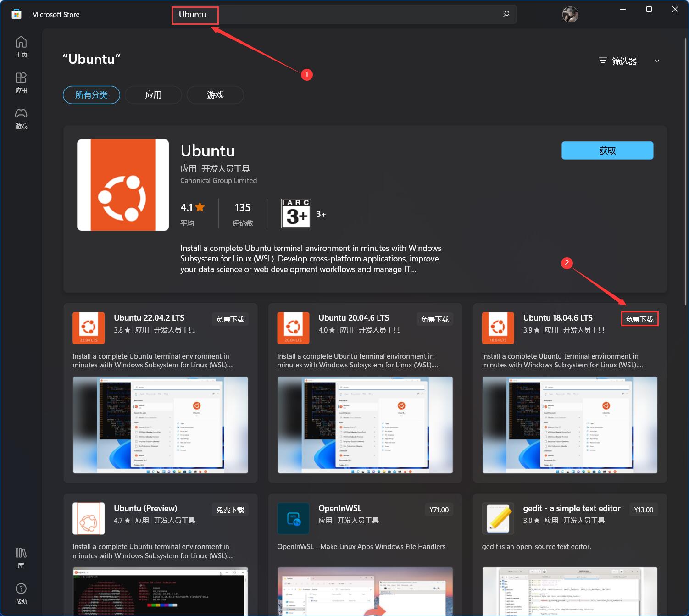Click 免费下载 for Ubuntu 22.04.2 LTS
The image size is (689, 616).
point(230,319)
